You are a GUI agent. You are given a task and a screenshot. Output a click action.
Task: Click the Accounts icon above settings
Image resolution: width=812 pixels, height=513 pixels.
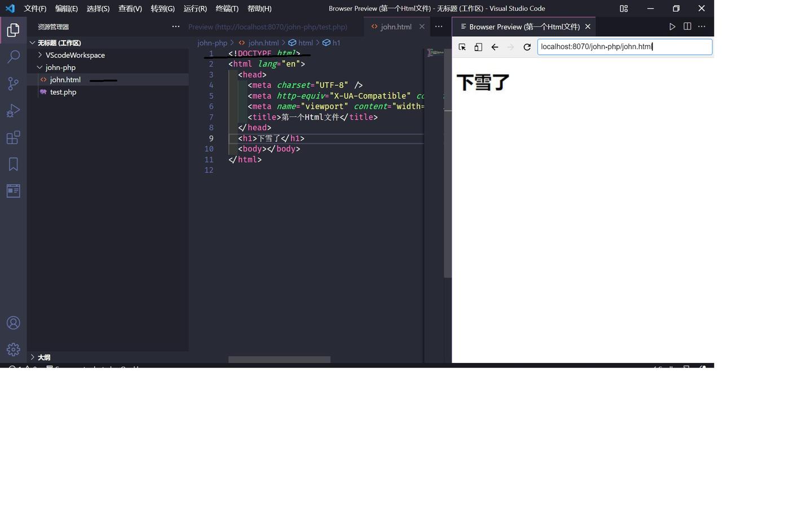coord(13,322)
